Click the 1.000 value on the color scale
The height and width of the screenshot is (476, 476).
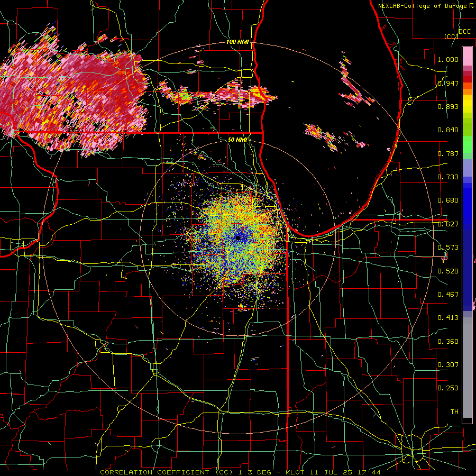448,59
